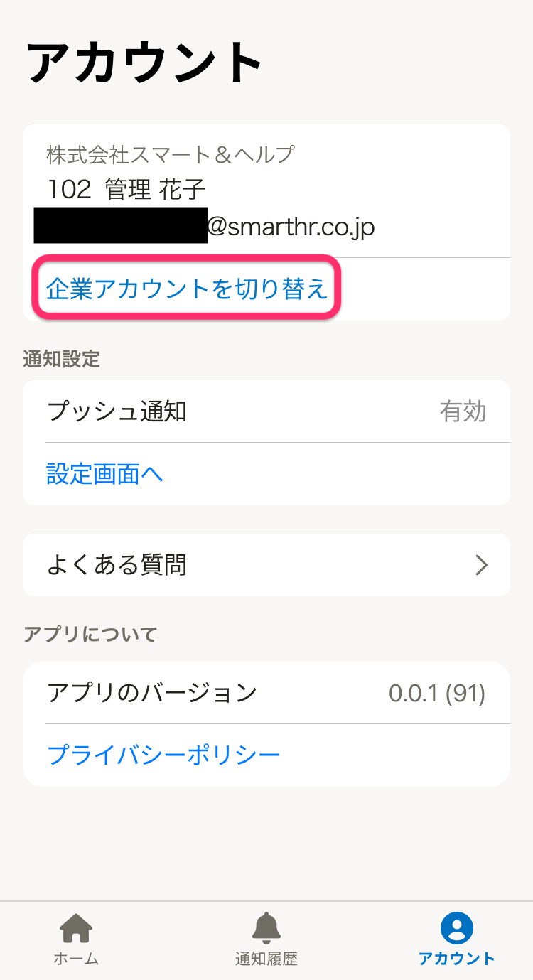Click the chevron beside よくある質問
The height and width of the screenshot is (980, 533).
click(482, 565)
